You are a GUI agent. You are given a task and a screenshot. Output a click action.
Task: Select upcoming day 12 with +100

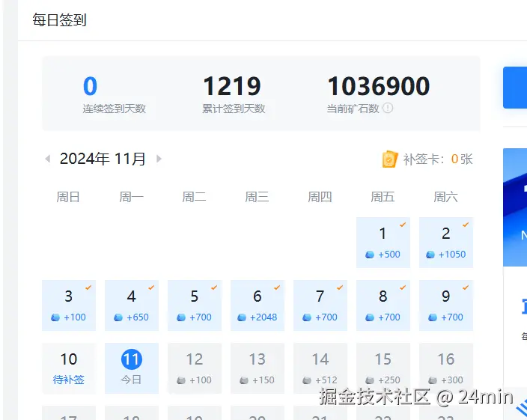pyautogui.click(x=195, y=368)
